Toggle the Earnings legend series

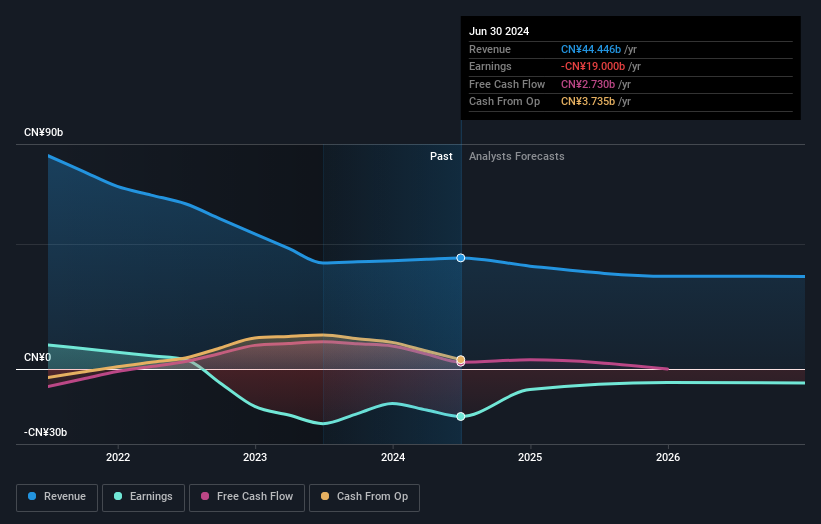click(x=143, y=497)
